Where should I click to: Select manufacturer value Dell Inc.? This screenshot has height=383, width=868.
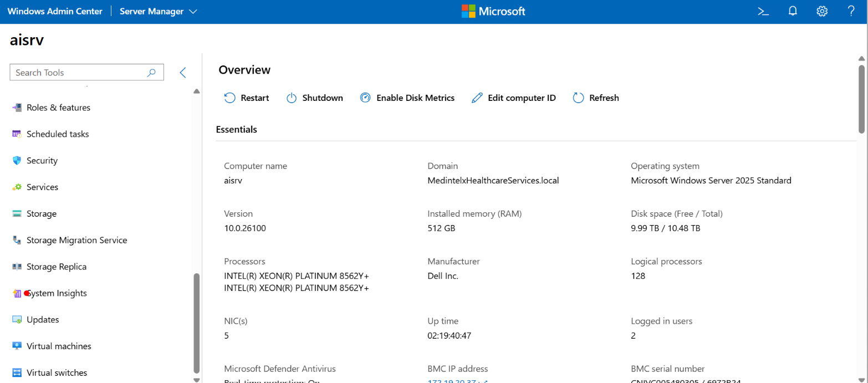coord(443,276)
